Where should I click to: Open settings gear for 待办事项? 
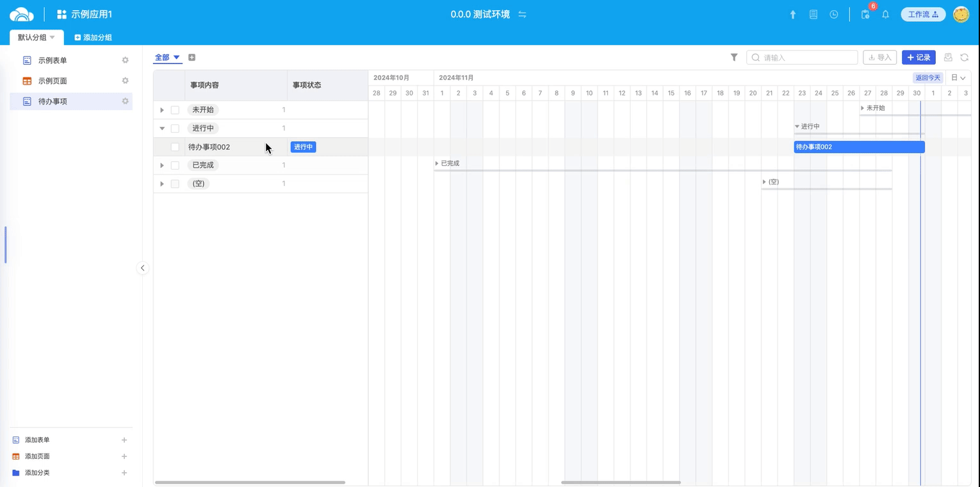tap(126, 101)
